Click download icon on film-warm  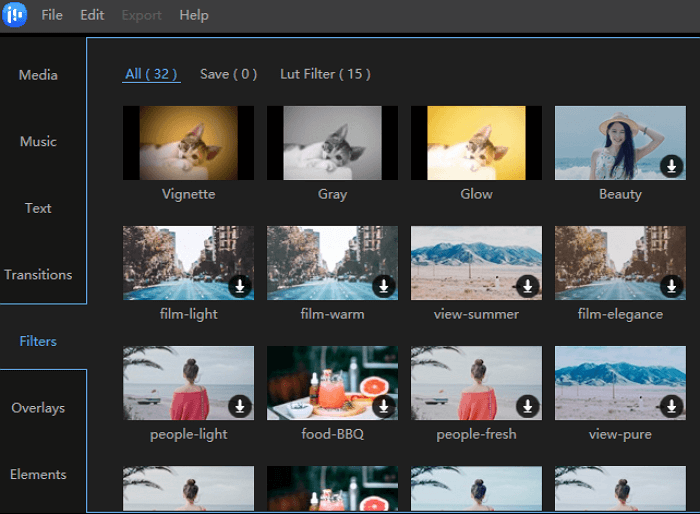point(384,286)
